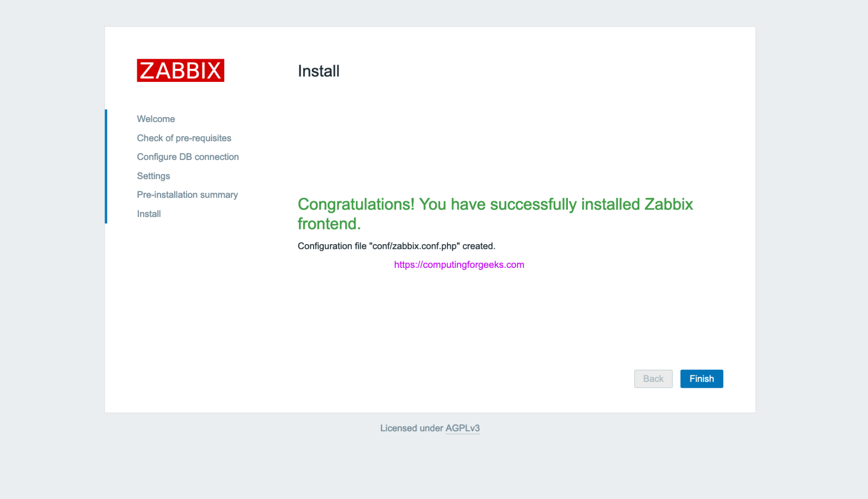Select the Install step in sidebar
The width and height of the screenshot is (868, 499).
(x=149, y=214)
